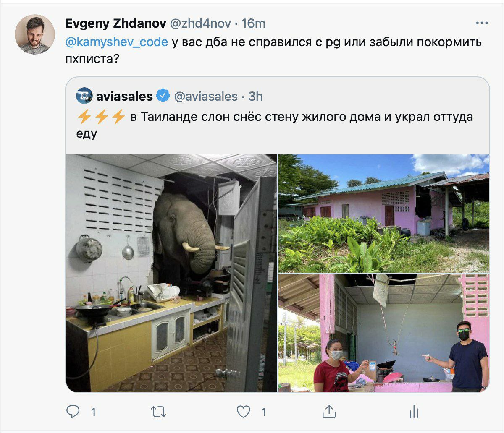Open the three-dot more options menu
The width and height of the screenshot is (504, 433).
pyautogui.click(x=482, y=23)
